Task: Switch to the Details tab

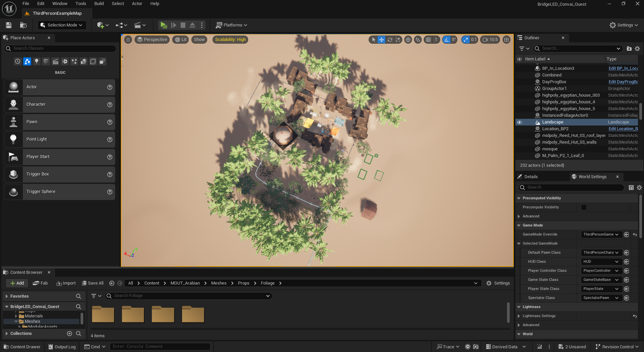Action: tap(531, 177)
